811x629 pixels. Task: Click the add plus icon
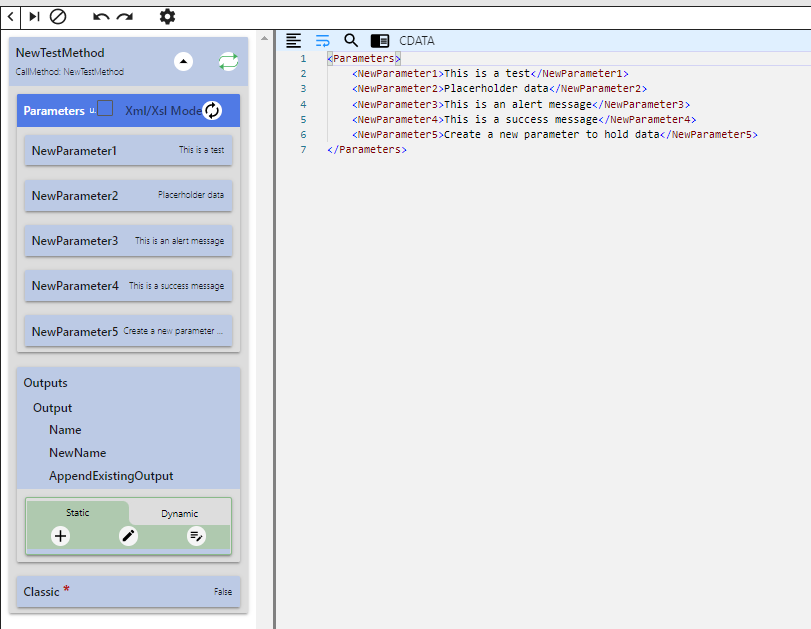point(61,536)
